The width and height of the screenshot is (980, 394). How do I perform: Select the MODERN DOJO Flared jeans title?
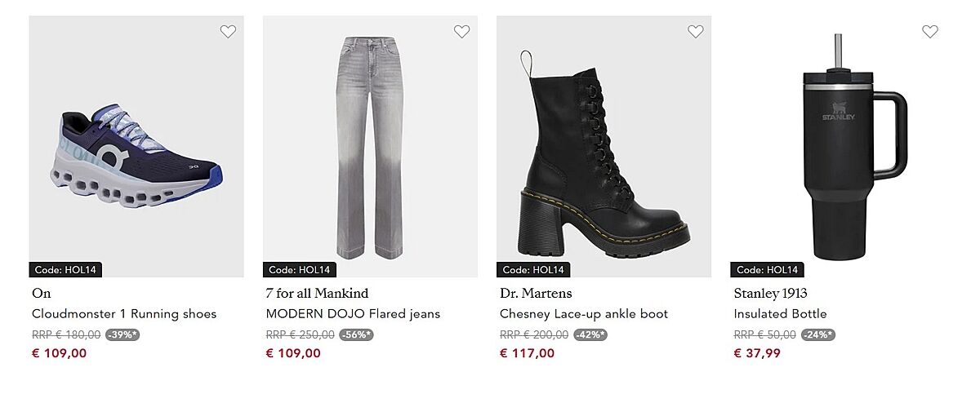[x=353, y=314]
